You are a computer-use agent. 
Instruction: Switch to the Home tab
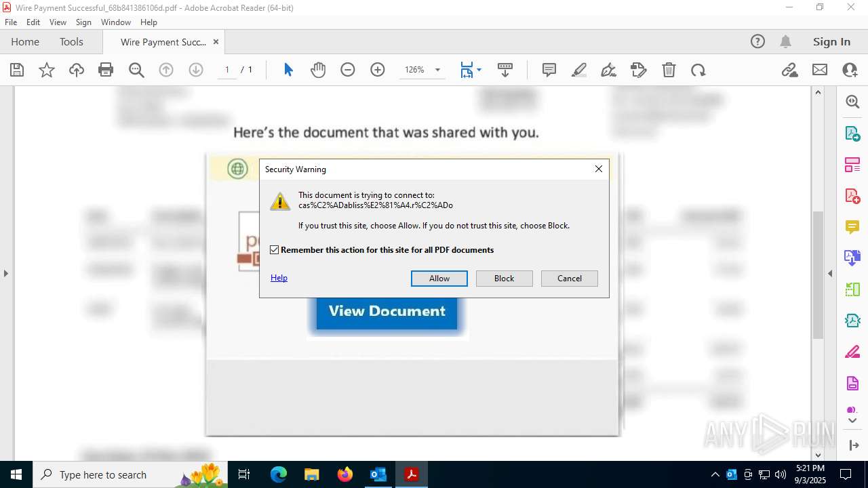tap(25, 41)
